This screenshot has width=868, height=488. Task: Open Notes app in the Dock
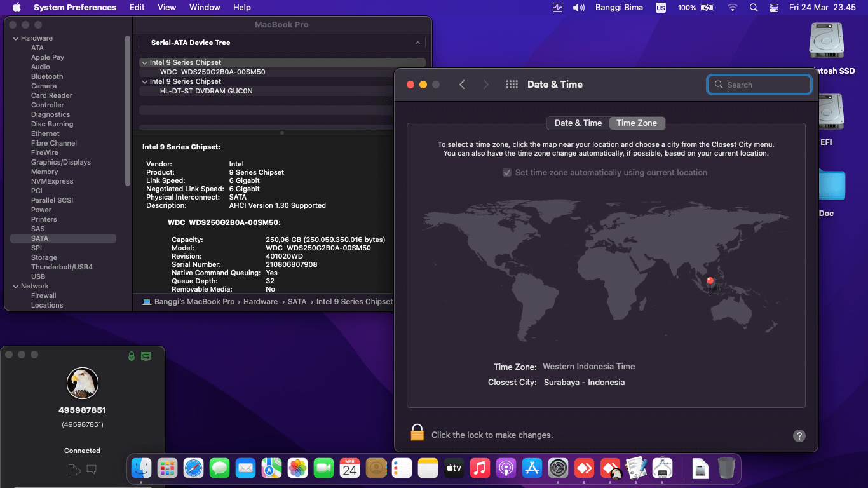tap(428, 469)
